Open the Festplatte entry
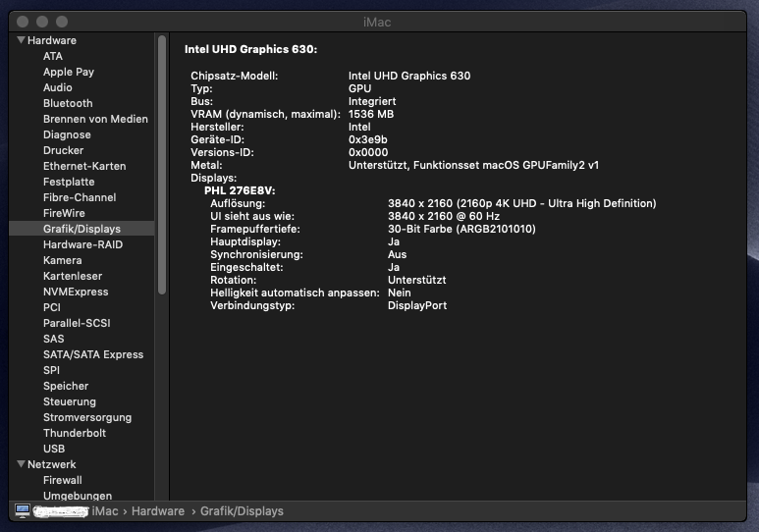This screenshot has height=532, width=759. (69, 182)
